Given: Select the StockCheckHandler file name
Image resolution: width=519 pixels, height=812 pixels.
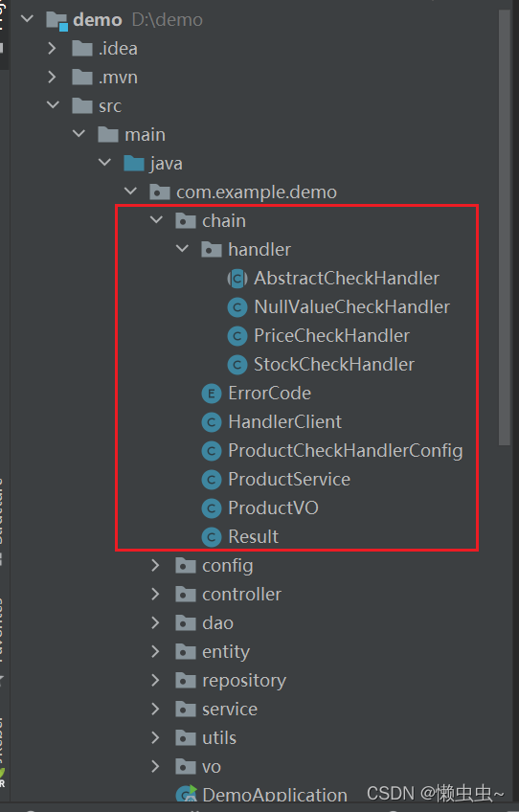Looking at the screenshot, I should point(334,364).
